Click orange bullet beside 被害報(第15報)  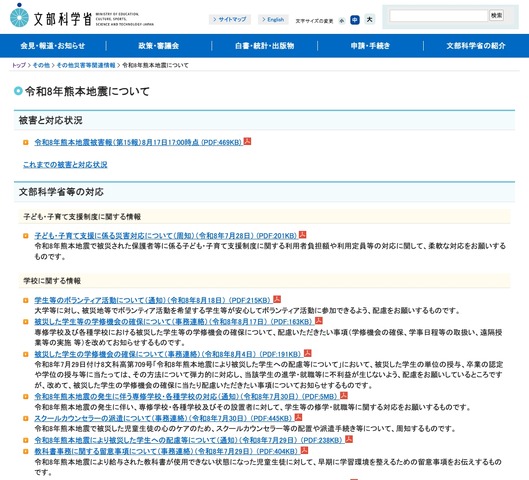point(26,143)
